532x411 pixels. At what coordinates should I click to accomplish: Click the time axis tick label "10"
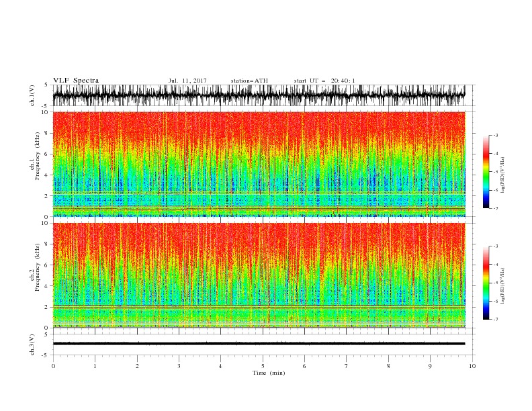tap(472, 366)
